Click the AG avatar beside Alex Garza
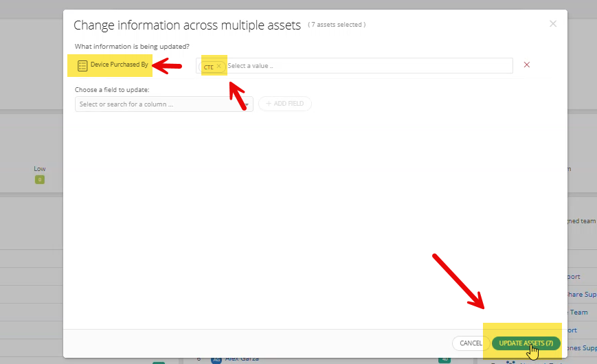This screenshot has width=597, height=364. tap(216, 359)
